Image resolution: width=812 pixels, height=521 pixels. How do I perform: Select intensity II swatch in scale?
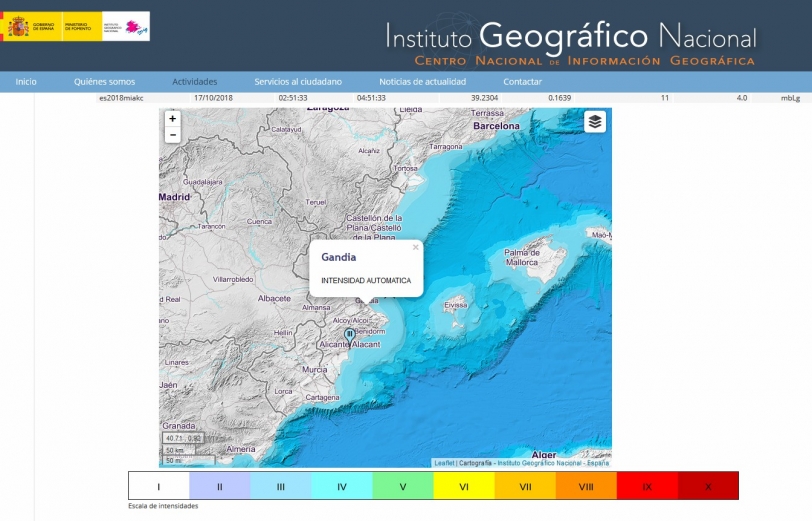(220, 486)
